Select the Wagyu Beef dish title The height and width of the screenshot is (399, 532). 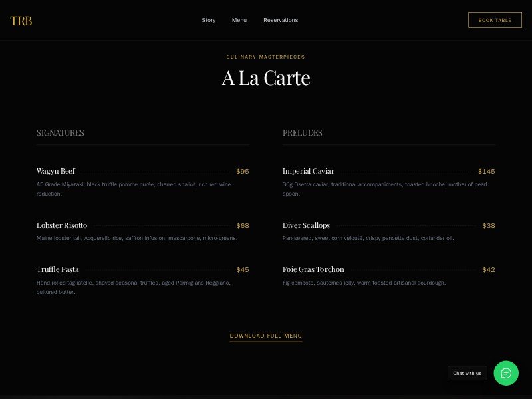pyautogui.click(x=56, y=171)
